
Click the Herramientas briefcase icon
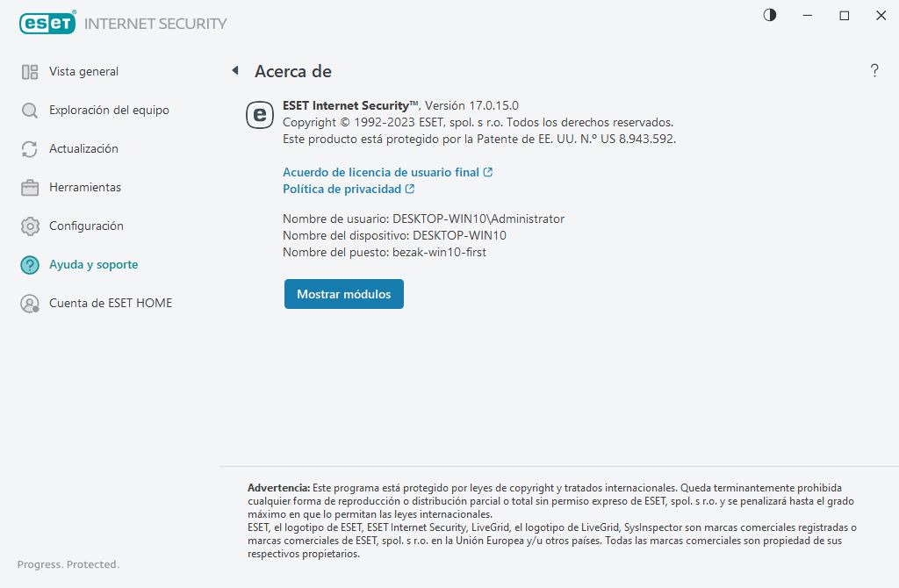pos(30,188)
